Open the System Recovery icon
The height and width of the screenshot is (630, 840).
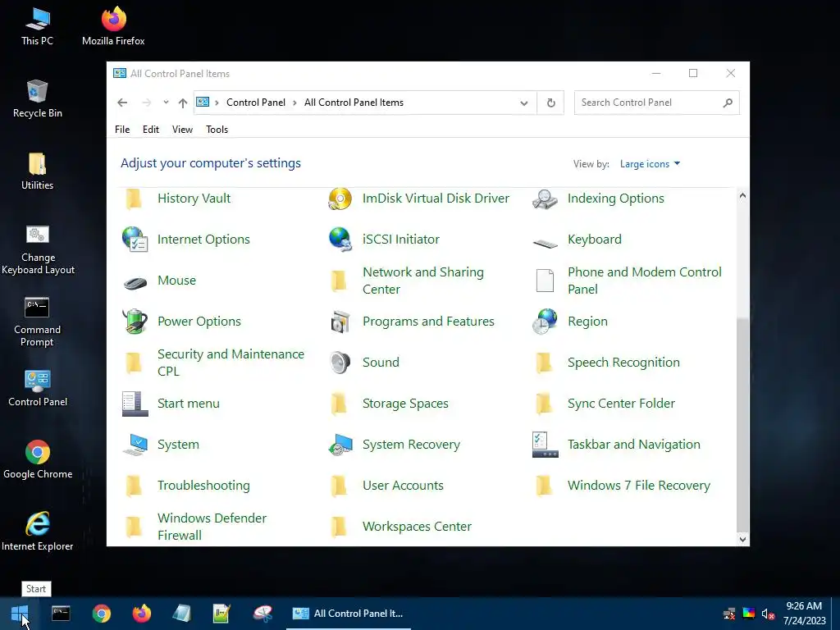(340, 445)
